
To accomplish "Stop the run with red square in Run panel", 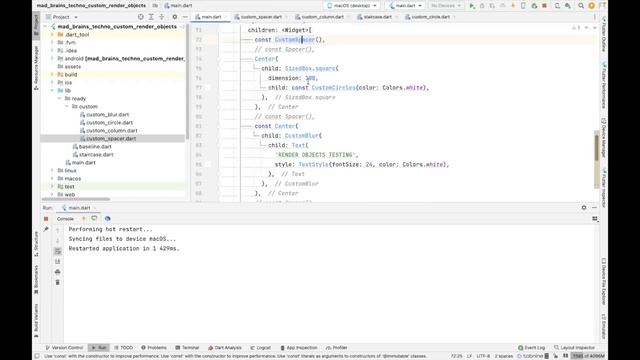I will (46, 219).
